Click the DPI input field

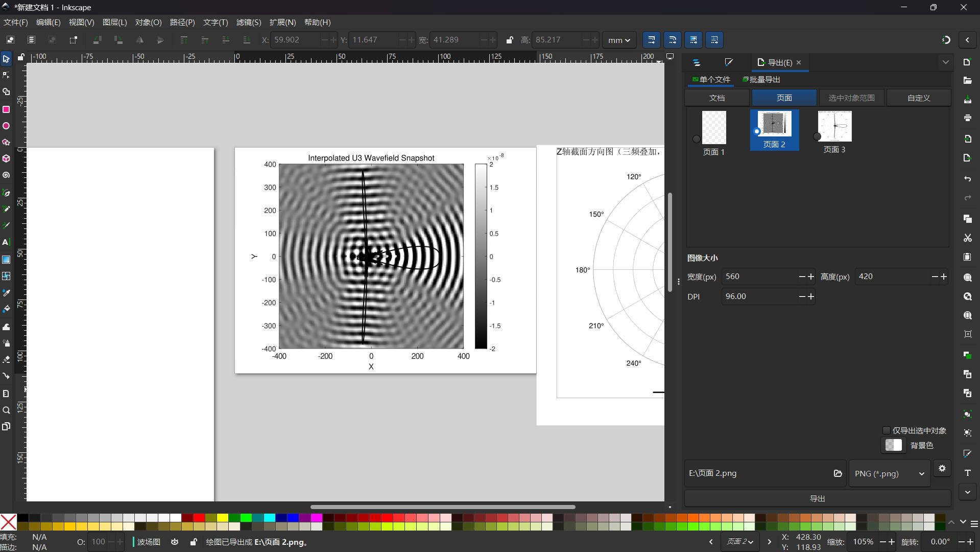click(x=758, y=296)
